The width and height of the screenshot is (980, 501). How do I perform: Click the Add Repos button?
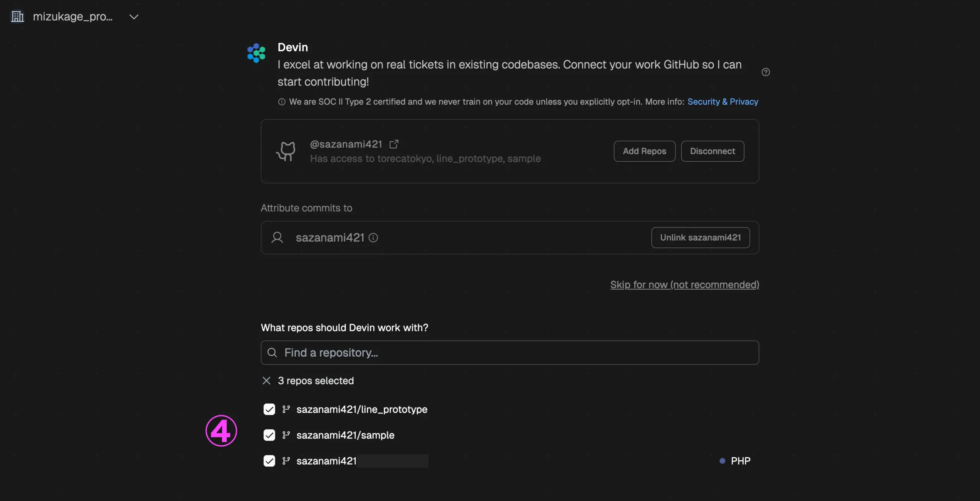(x=645, y=151)
